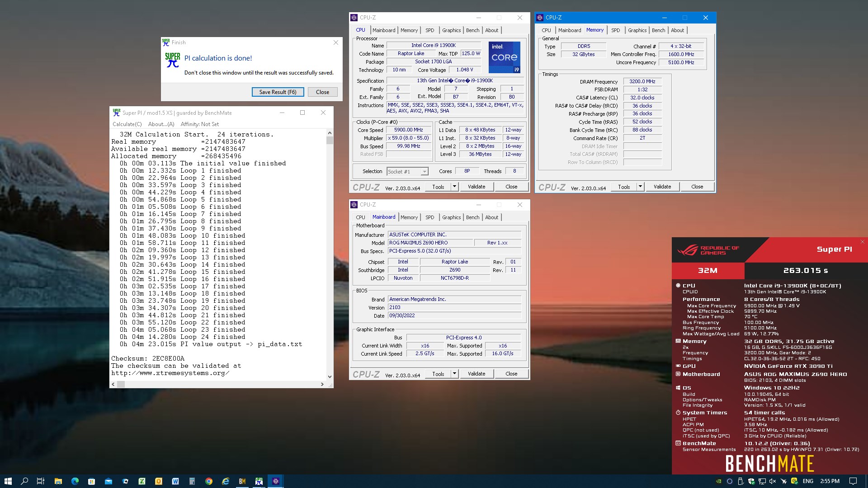Open taskbar Search
868x488 pixels.
(x=24, y=481)
